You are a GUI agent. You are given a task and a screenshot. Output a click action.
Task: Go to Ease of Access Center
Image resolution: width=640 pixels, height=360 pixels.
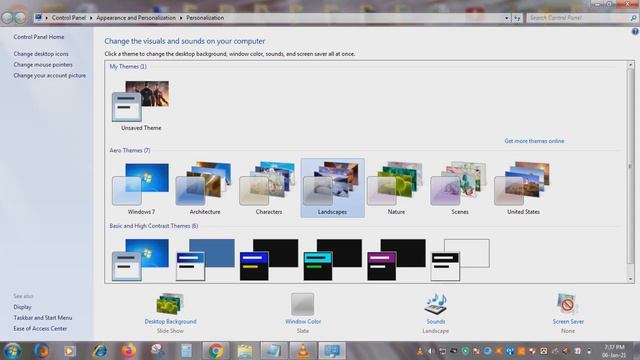tap(40, 329)
